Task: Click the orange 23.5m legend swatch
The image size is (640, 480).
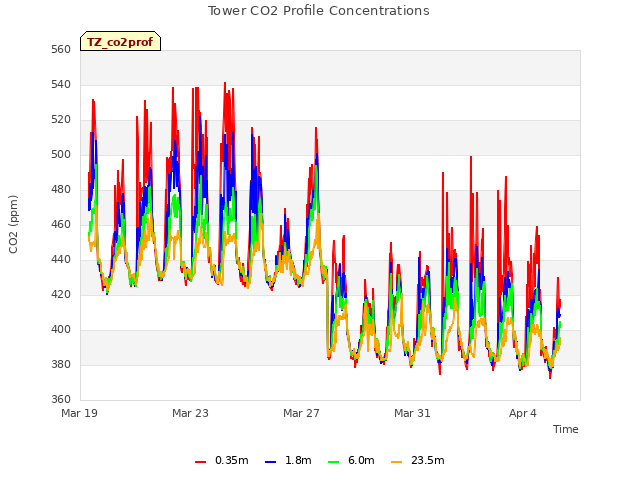Action: pyautogui.click(x=396, y=462)
